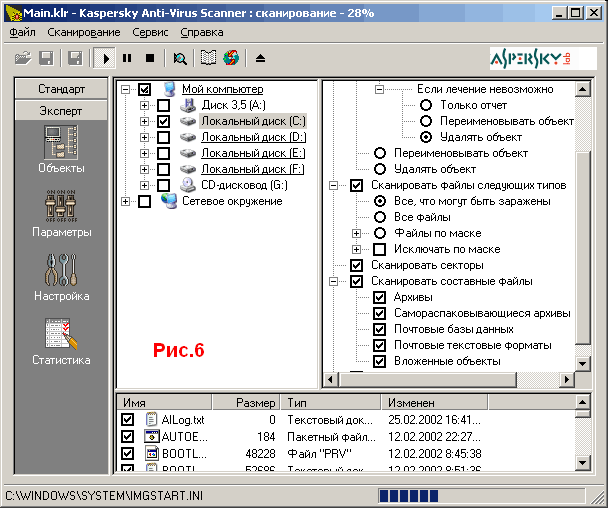Click settings panel scroll right arrow

pos(567,379)
